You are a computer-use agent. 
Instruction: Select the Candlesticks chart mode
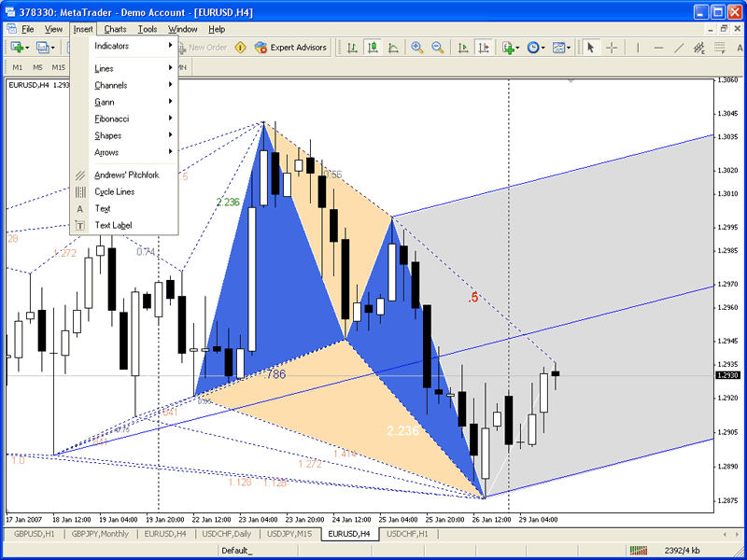click(x=373, y=48)
